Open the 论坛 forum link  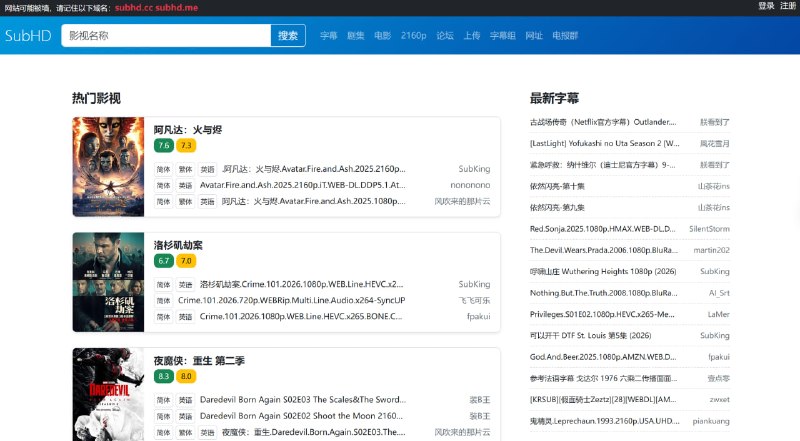tap(445, 36)
